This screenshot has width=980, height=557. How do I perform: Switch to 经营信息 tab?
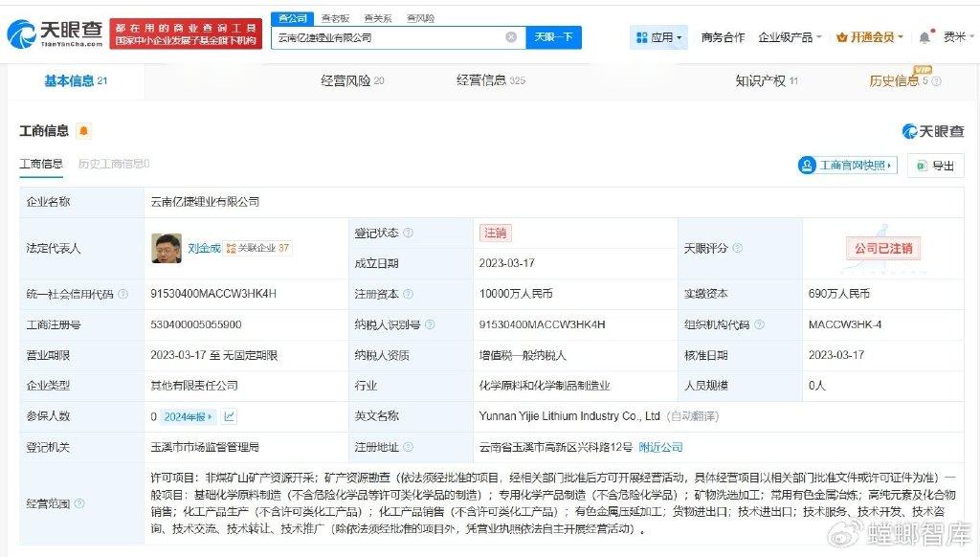pyautogui.click(x=491, y=80)
